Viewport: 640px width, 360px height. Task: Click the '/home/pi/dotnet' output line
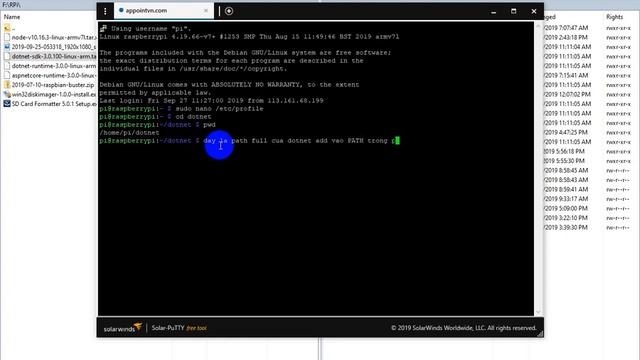(x=129, y=133)
